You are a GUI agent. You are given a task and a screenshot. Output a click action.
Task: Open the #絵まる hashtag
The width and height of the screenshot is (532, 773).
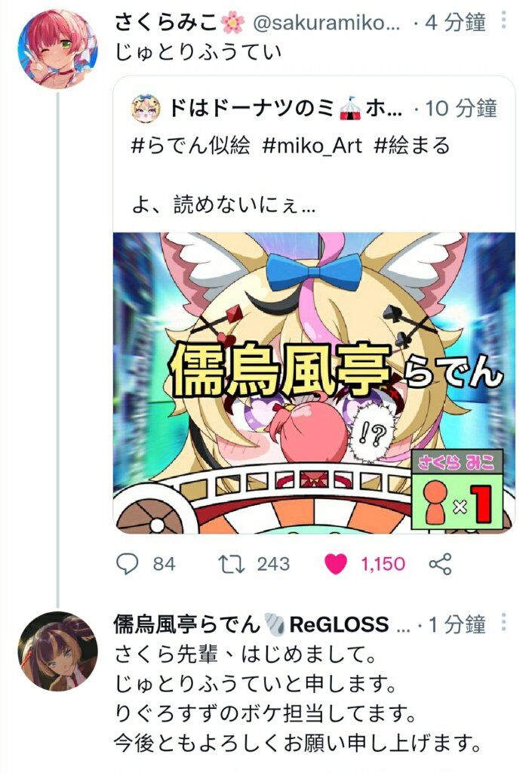[x=412, y=146]
